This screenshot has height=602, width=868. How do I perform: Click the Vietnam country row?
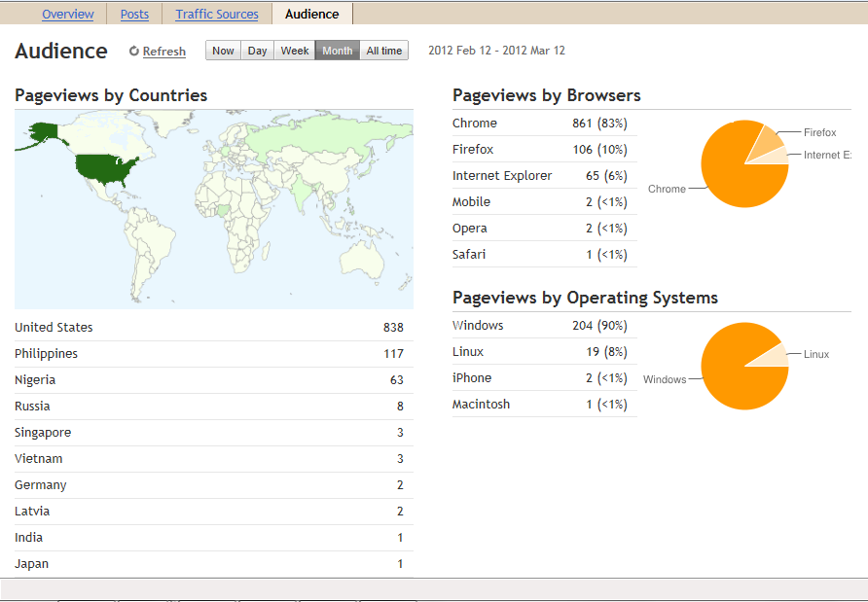(x=214, y=459)
